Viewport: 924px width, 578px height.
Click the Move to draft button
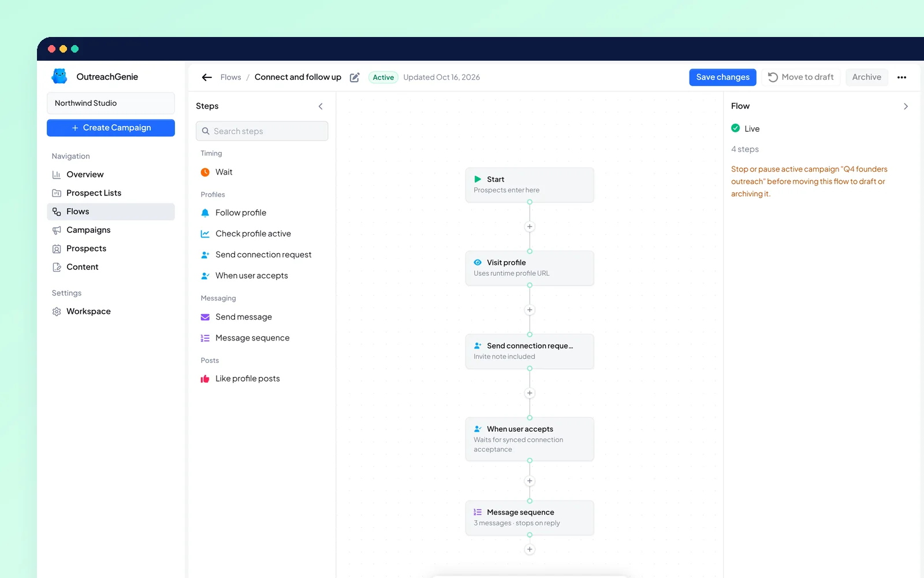coord(801,77)
